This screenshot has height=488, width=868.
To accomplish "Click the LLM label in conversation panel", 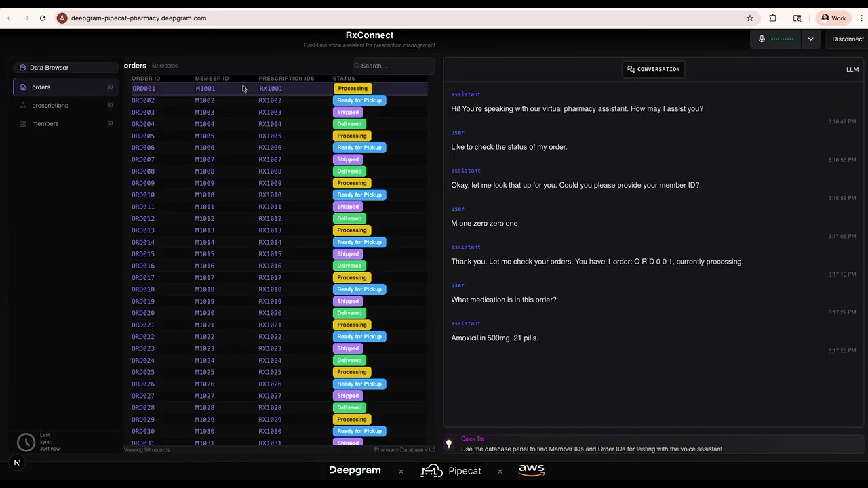I will tap(852, 69).
